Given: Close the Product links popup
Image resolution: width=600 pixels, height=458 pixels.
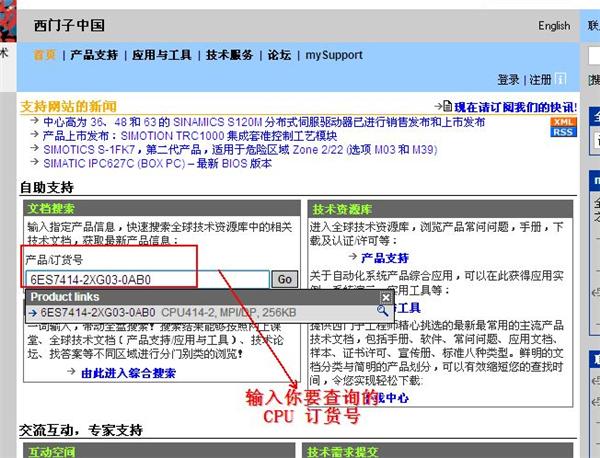Looking at the screenshot, I should (x=386, y=297).
